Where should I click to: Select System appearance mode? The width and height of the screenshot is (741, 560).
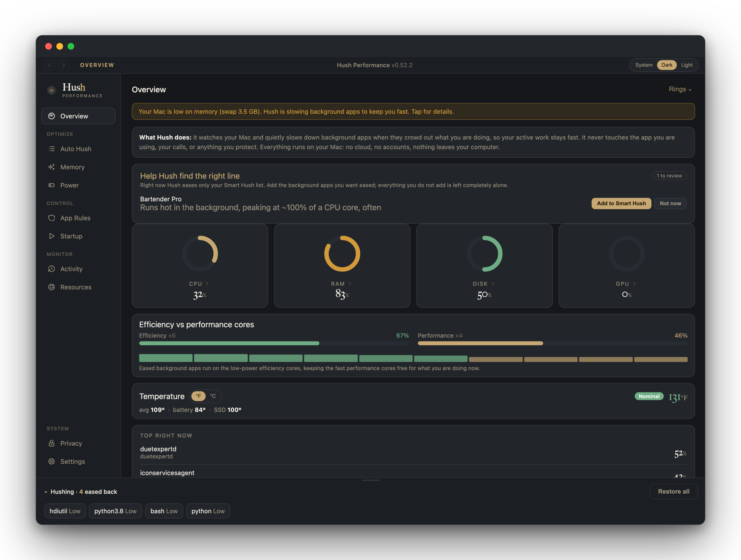click(644, 65)
